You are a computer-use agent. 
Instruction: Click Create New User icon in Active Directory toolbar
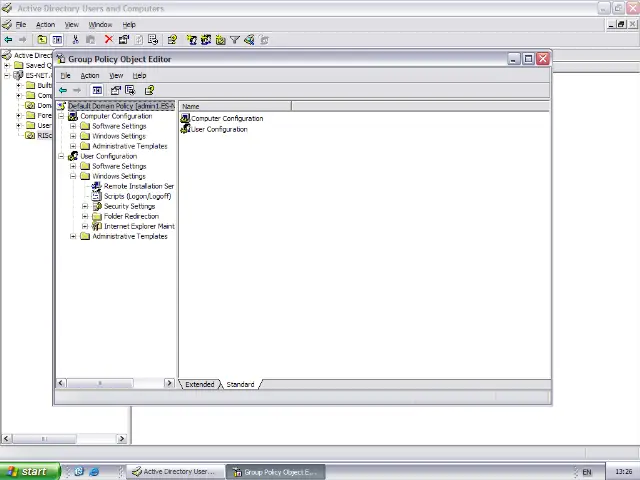pyautogui.click(x=191, y=40)
